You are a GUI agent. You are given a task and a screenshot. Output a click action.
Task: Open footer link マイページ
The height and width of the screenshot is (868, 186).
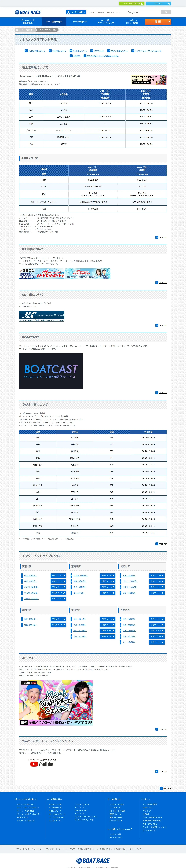point(147,811)
